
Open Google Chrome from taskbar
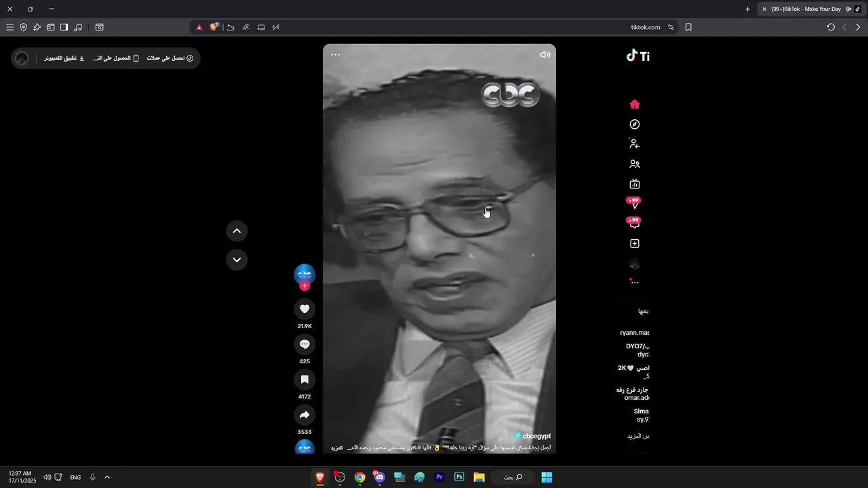pyautogui.click(x=359, y=477)
